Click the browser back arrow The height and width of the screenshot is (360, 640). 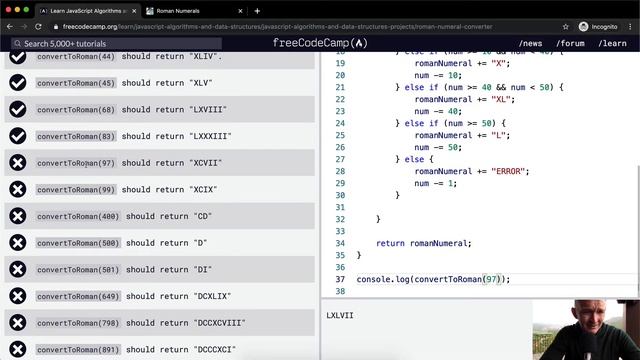click(x=10, y=27)
